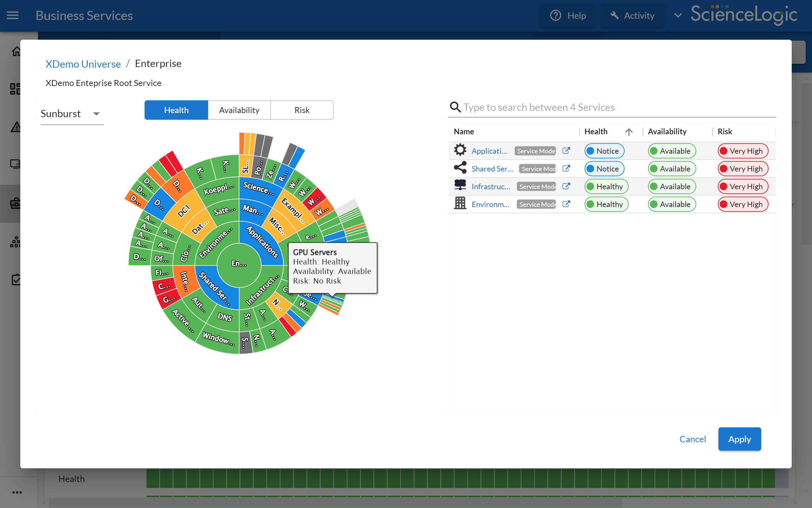Image resolution: width=812 pixels, height=508 pixels.
Task: Open the dashboards icon in sidebar
Action: pos(15,89)
